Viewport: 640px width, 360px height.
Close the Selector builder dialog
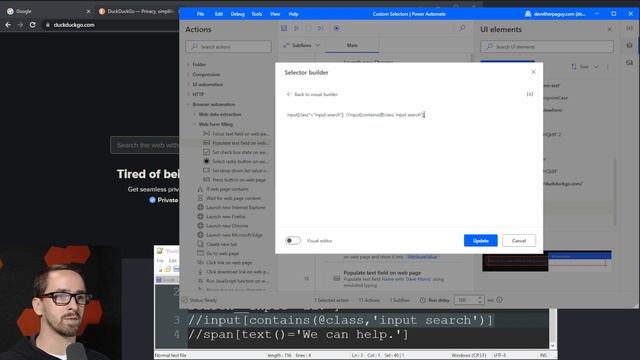[x=533, y=72]
